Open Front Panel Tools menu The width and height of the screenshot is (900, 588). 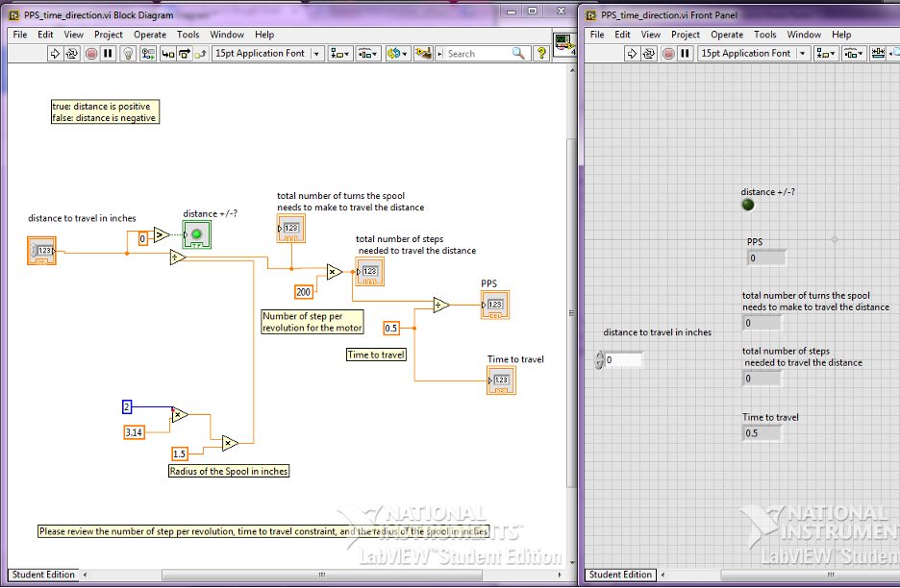[765, 35]
